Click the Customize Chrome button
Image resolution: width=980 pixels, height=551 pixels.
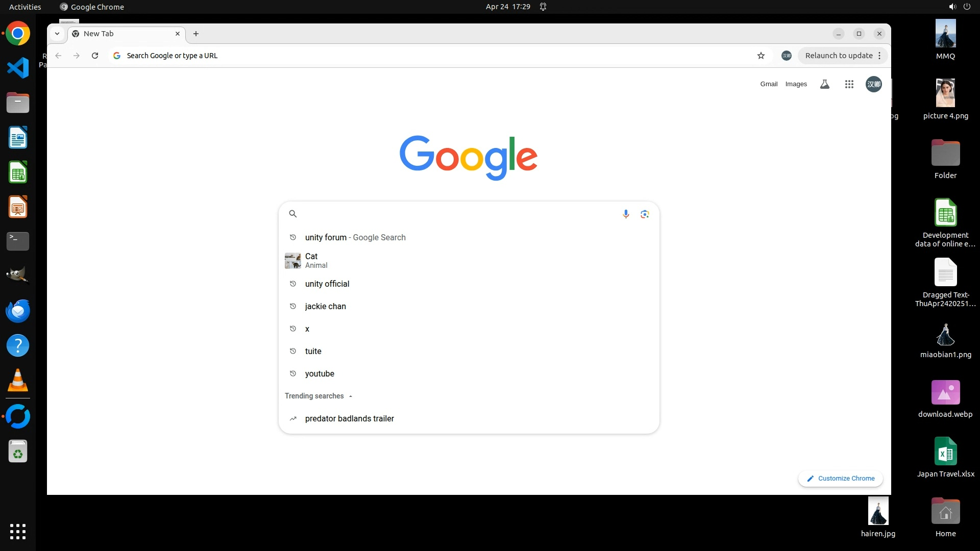(841, 479)
